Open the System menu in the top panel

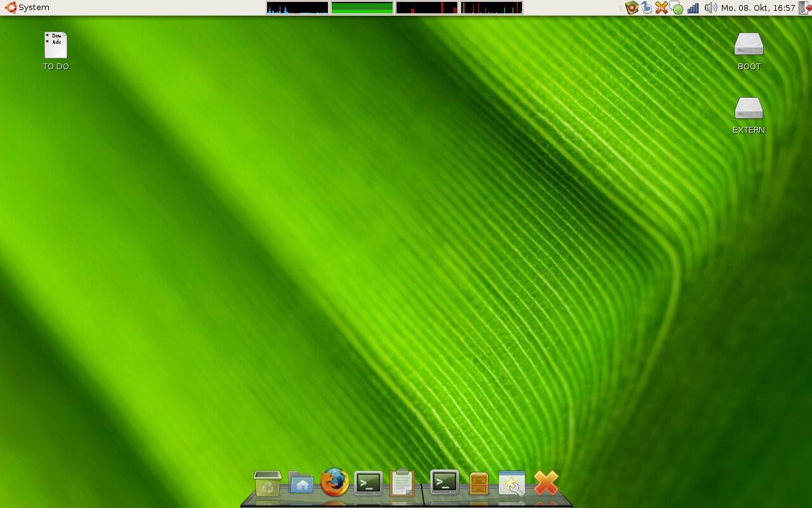pos(27,8)
